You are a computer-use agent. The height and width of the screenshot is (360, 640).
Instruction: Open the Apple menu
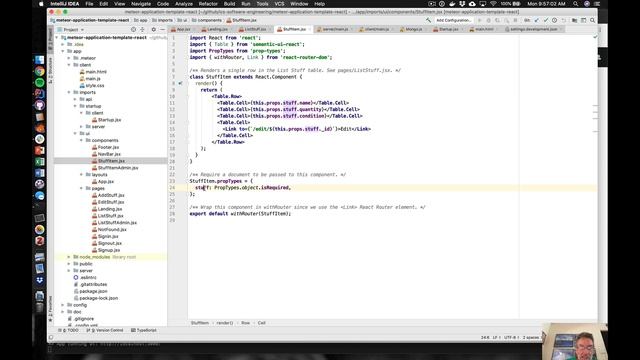[41, 4]
